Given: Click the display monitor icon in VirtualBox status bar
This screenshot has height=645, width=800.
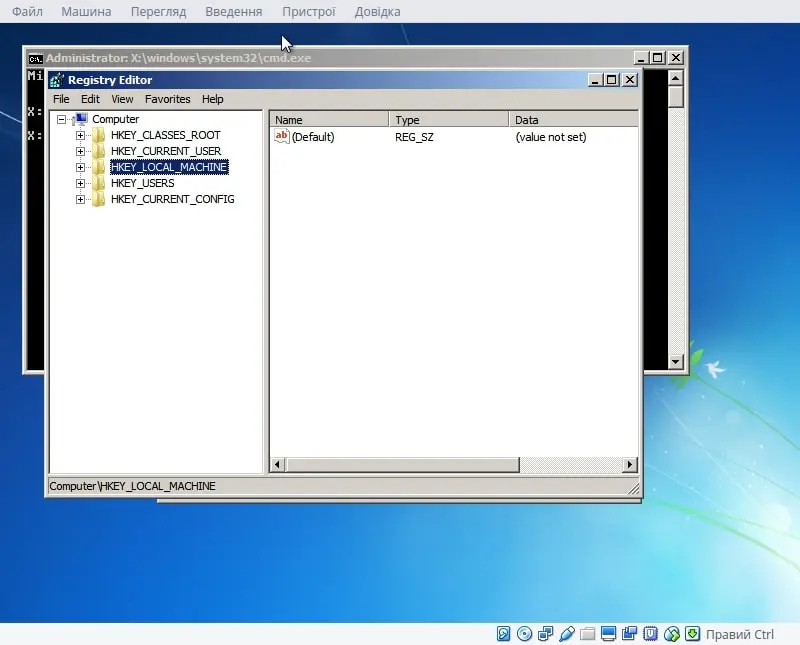Looking at the screenshot, I should pos(608,634).
